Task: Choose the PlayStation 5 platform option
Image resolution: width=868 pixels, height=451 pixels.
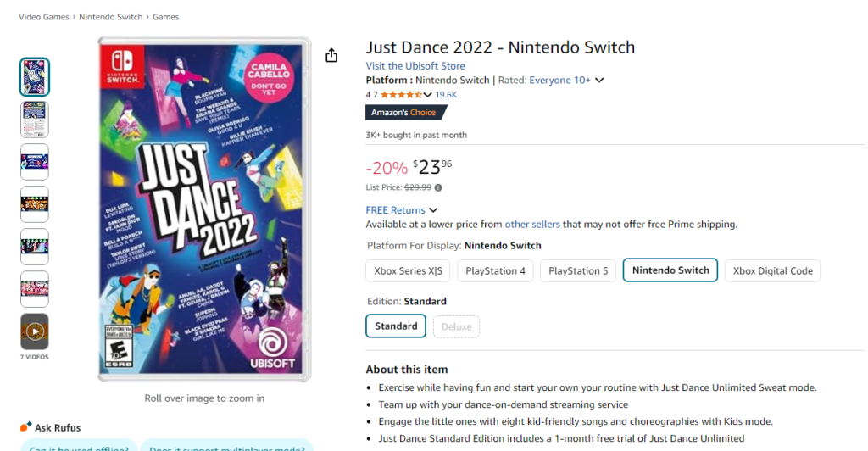Action: click(578, 270)
